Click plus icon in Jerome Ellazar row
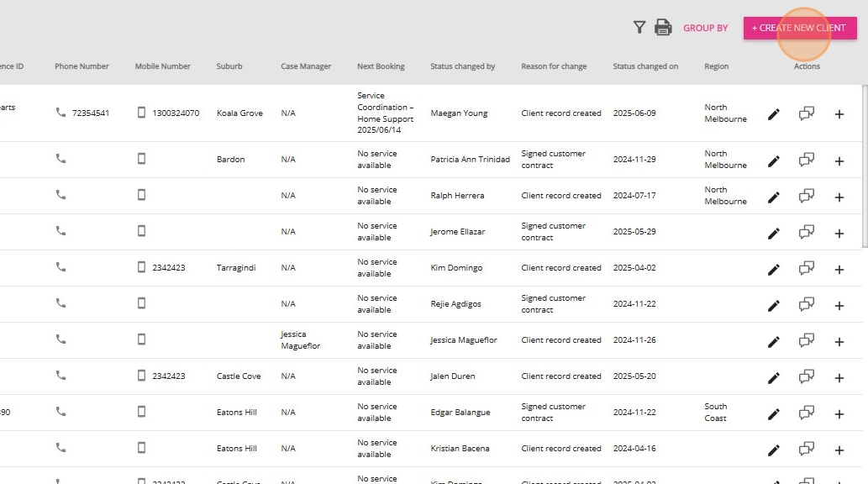The width and height of the screenshot is (868, 484). (839, 233)
